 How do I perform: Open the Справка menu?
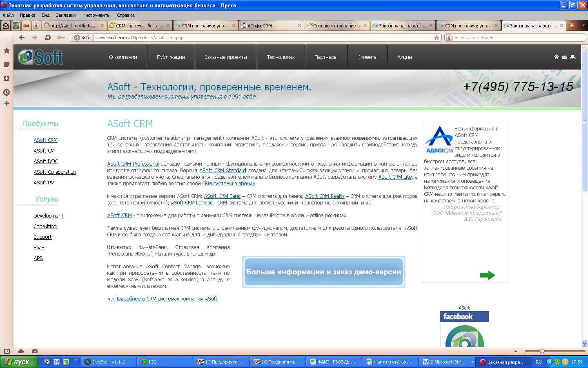point(125,15)
